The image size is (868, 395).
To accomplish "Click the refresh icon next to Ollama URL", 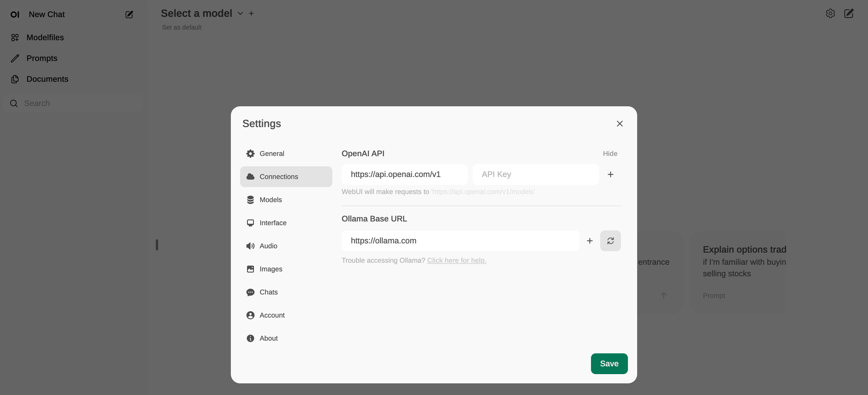I will tap(610, 240).
